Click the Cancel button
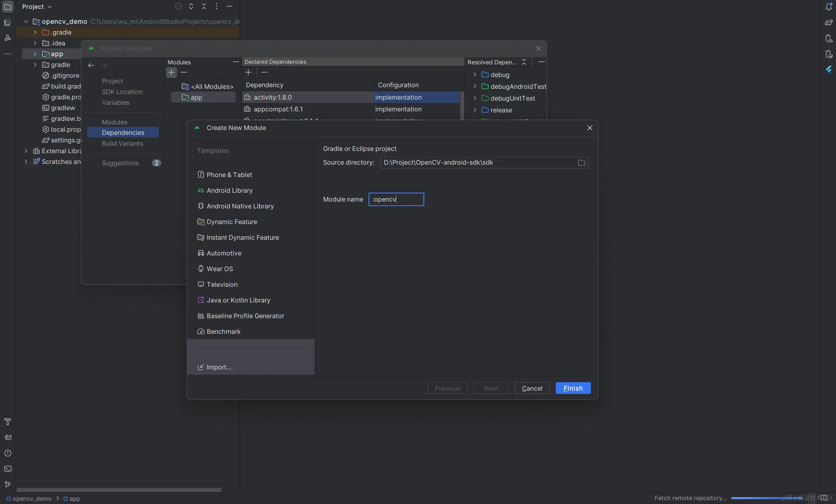The width and height of the screenshot is (836, 504). pyautogui.click(x=532, y=388)
